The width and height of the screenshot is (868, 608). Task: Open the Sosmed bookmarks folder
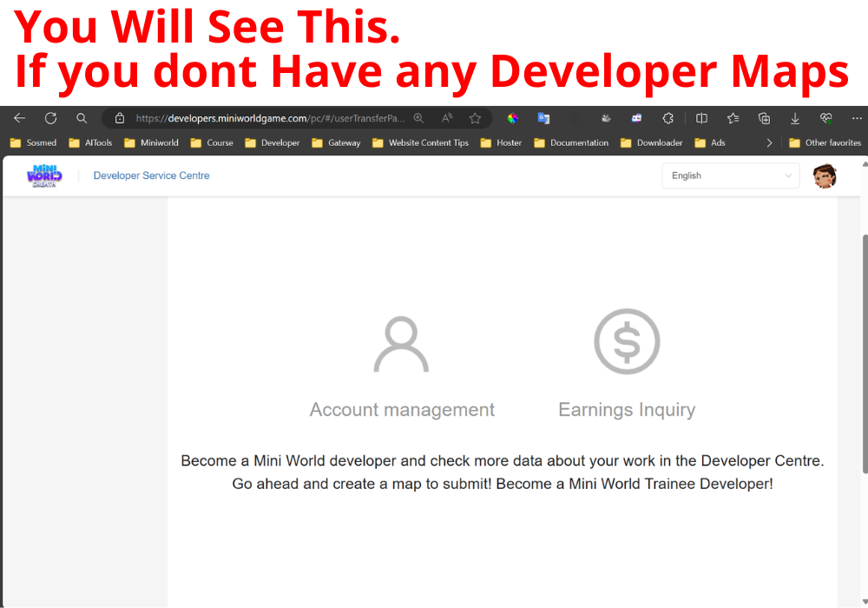(x=33, y=142)
